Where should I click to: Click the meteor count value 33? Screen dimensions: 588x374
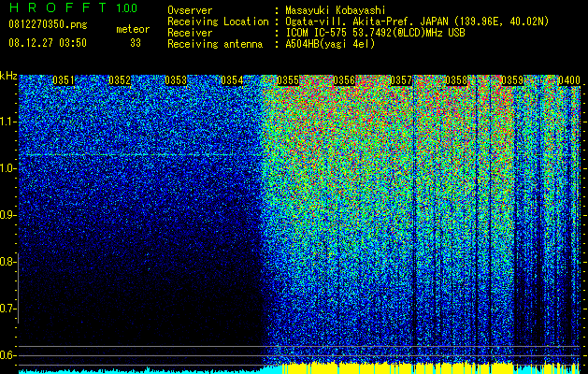click(136, 43)
